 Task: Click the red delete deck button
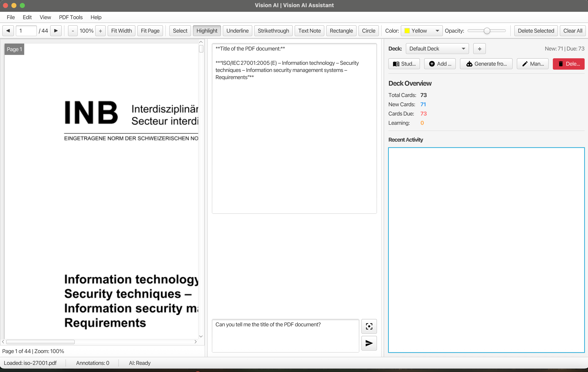pos(568,64)
